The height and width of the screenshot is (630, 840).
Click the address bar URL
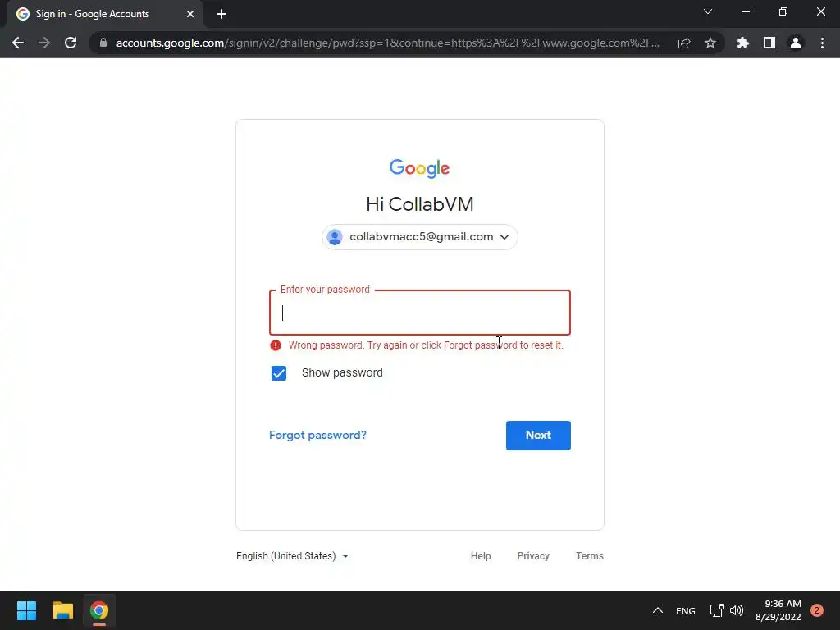click(387, 43)
